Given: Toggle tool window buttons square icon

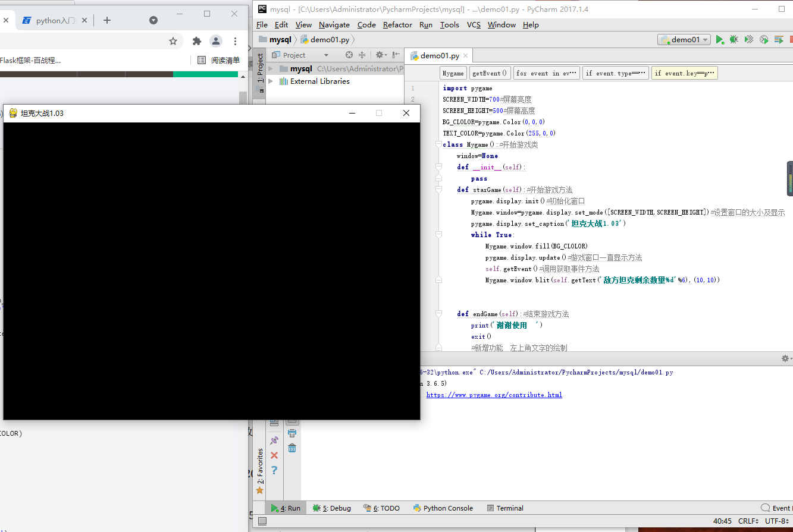Looking at the screenshot, I should point(262,521).
